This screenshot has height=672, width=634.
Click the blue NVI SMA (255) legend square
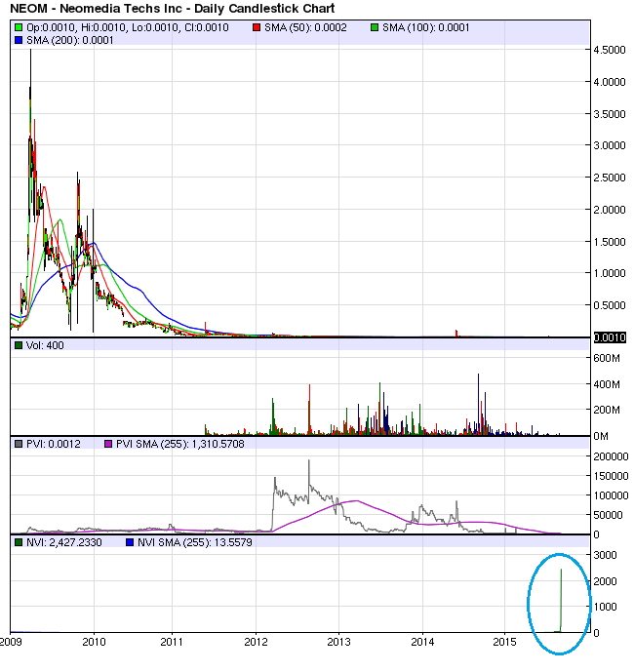point(130,542)
